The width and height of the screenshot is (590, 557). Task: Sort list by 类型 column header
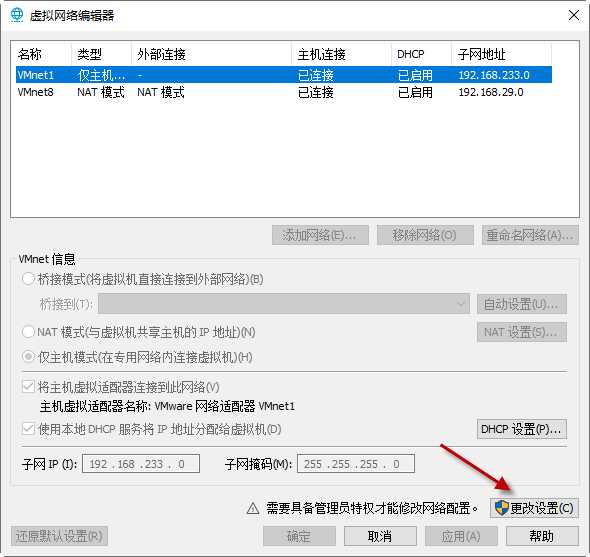[101, 54]
